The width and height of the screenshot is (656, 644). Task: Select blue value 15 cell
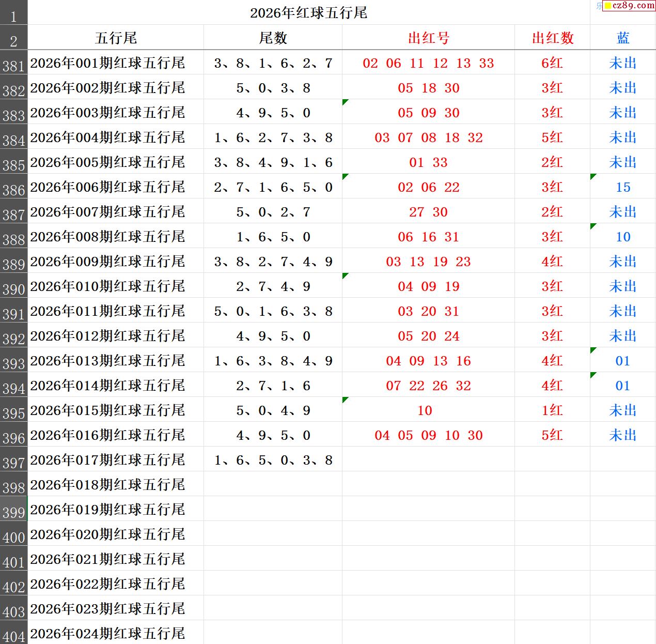point(623,187)
